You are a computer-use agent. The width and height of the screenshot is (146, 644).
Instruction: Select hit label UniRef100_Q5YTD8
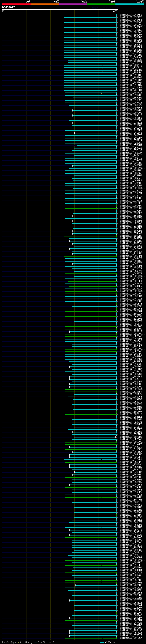[131, 434]
